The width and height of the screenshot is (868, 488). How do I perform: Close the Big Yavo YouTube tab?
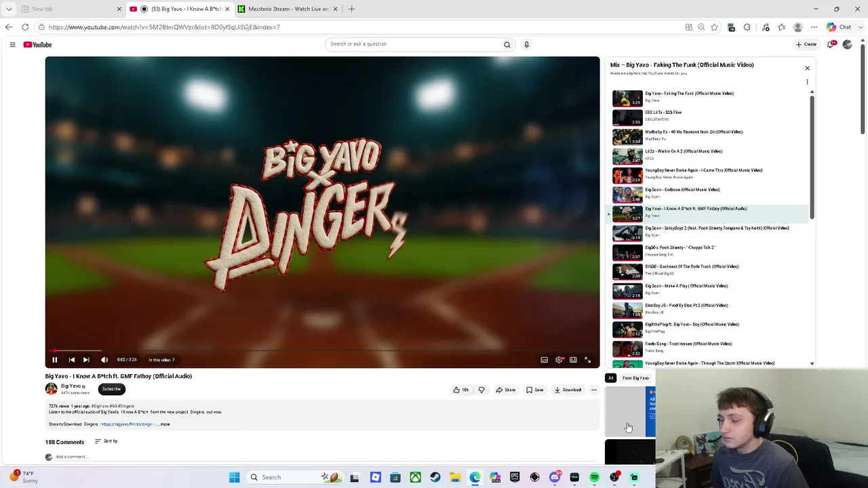227,9
